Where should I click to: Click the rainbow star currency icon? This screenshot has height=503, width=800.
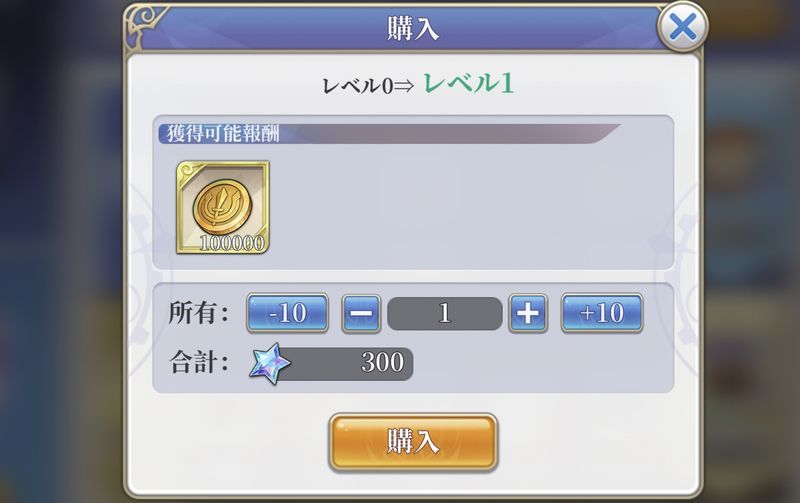[269, 364]
